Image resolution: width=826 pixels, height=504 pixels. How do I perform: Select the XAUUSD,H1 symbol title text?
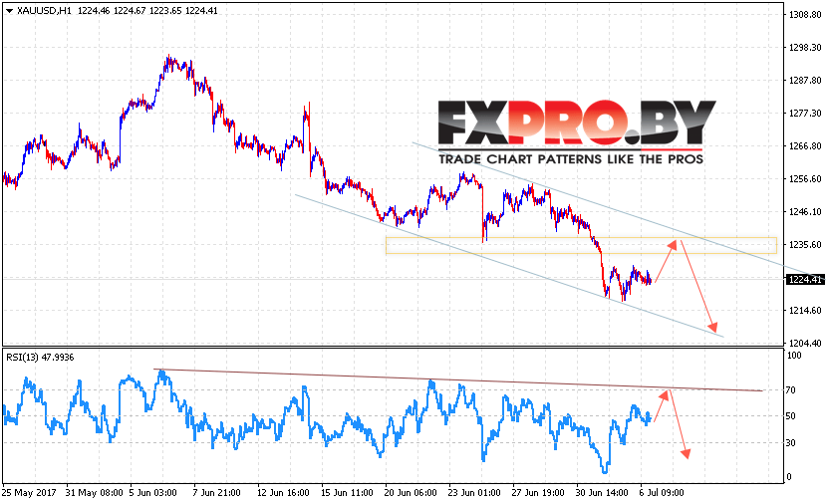pos(44,11)
